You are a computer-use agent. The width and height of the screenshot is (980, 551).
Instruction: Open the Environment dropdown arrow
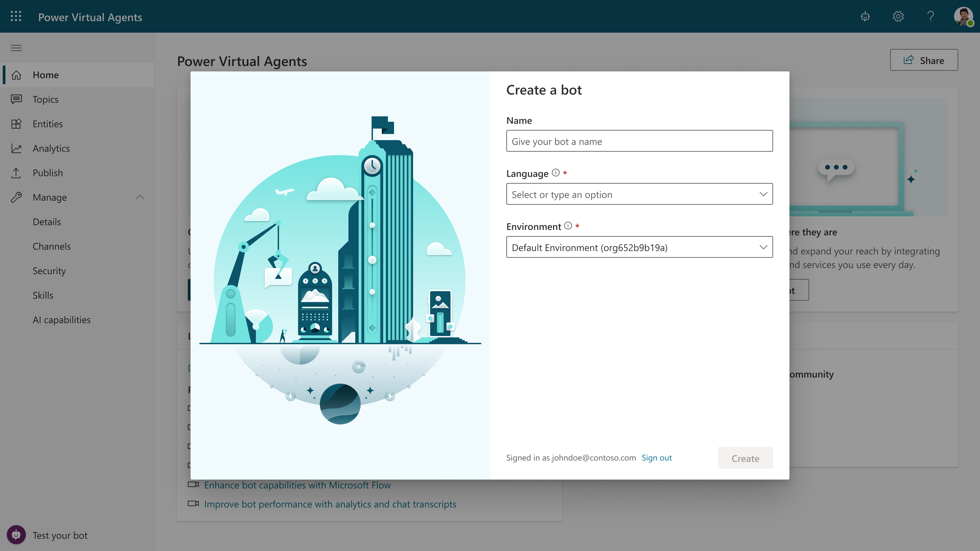[x=763, y=247]
